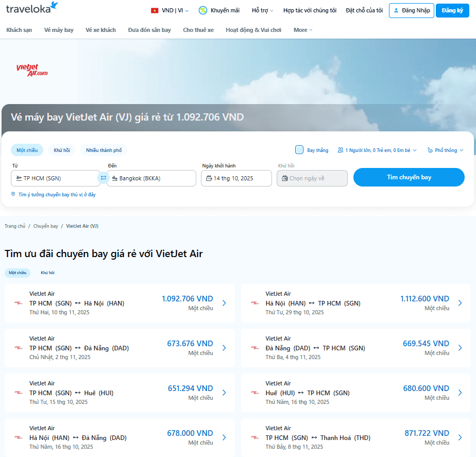Click the Khuyến mãi percent icon
Screen dimensions: 476x457
tap(203, 10)
